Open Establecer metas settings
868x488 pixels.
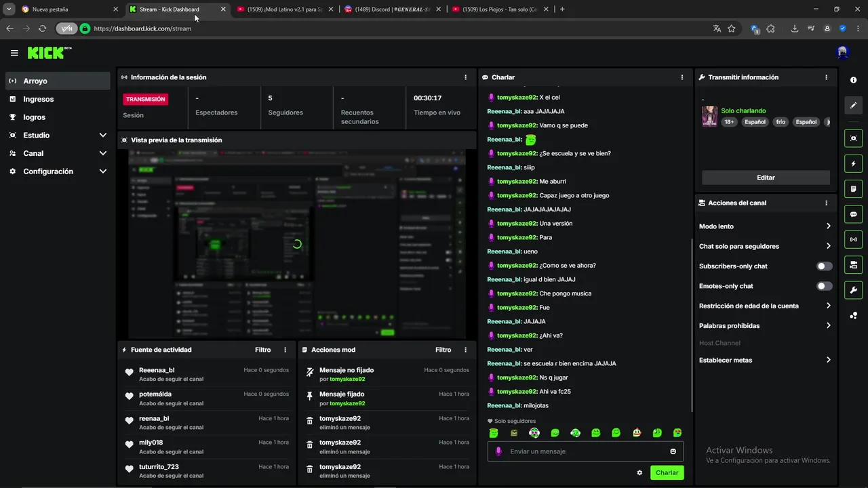[765, 360]
